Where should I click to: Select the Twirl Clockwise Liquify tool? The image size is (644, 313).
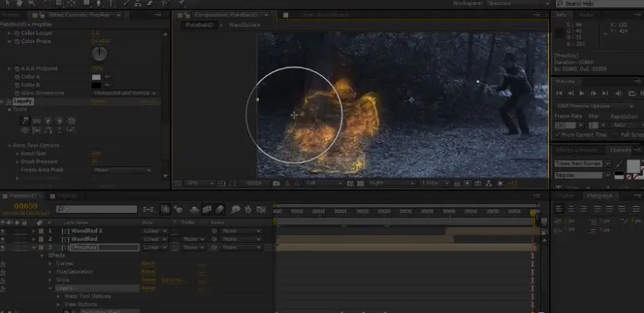pos(48,121)
